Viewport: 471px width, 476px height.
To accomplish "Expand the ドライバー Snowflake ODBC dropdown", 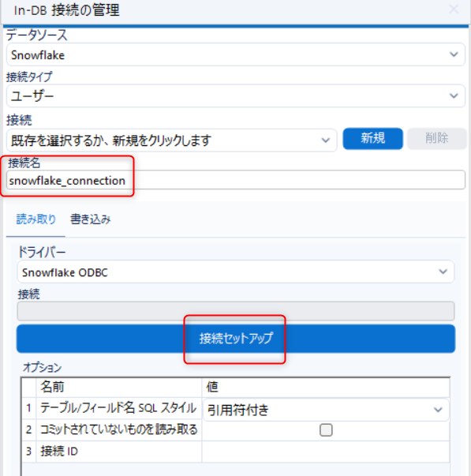I will pos(235,272).
